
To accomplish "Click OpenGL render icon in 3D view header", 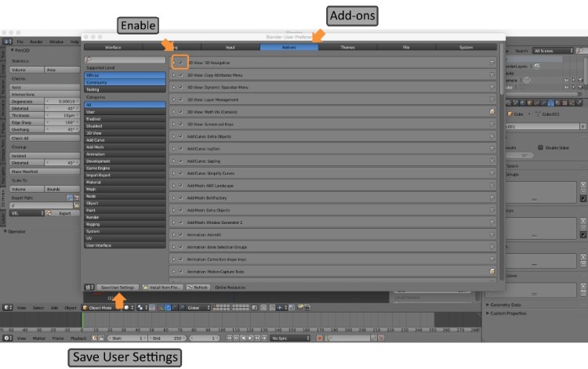I will (x=300, y=308).
